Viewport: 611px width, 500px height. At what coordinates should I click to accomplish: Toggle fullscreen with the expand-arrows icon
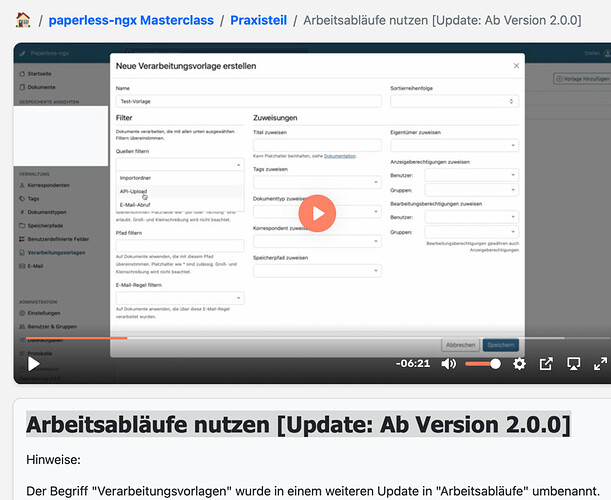[600, 364]
